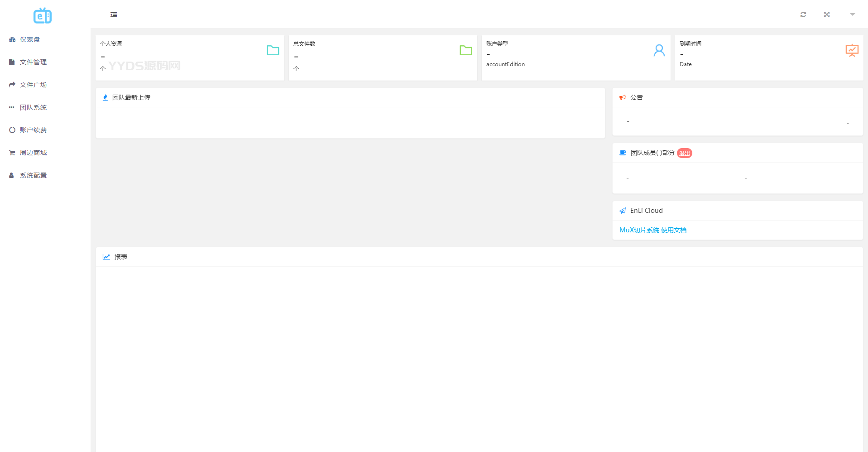Open the user dropdown arrow at top right
868x452 pixels.
click(852, 14)
